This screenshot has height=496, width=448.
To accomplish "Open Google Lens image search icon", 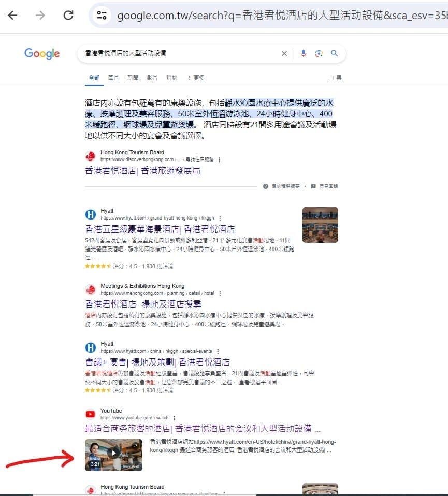I will [319, 53].
